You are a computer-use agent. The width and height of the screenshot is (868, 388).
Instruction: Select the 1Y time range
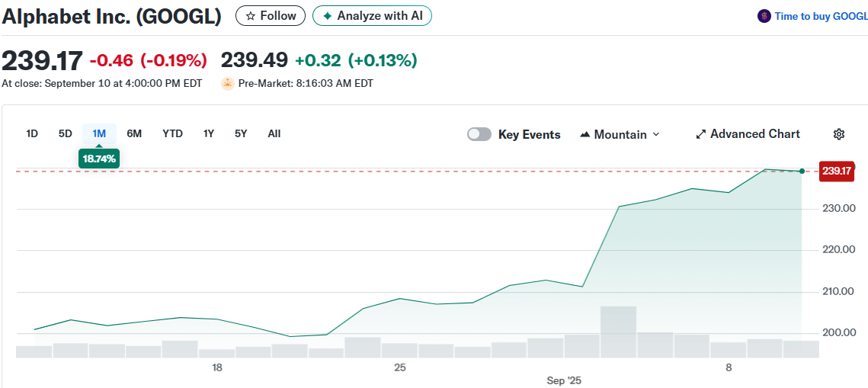pyautogui.click(x=209, y=133)
